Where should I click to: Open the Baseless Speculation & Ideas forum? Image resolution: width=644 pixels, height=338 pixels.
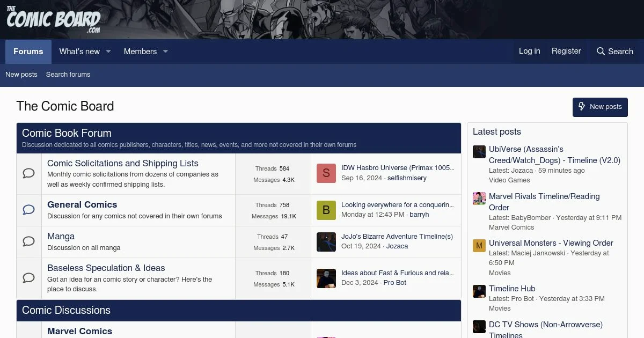[x=106, y=268]
